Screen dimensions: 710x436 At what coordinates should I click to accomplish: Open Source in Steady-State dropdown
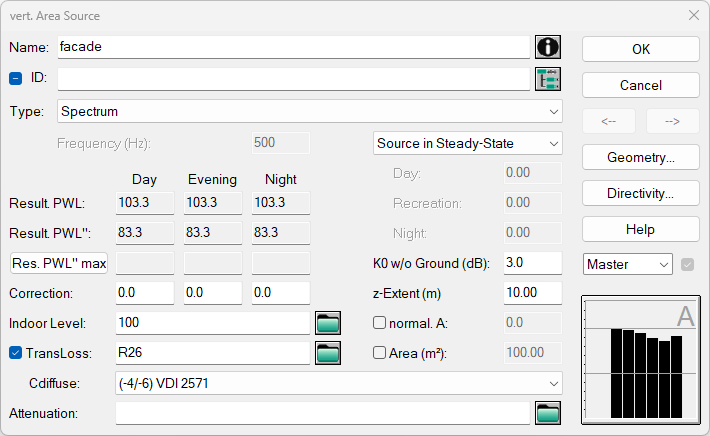pyautogui.click(x=467, y=144)
